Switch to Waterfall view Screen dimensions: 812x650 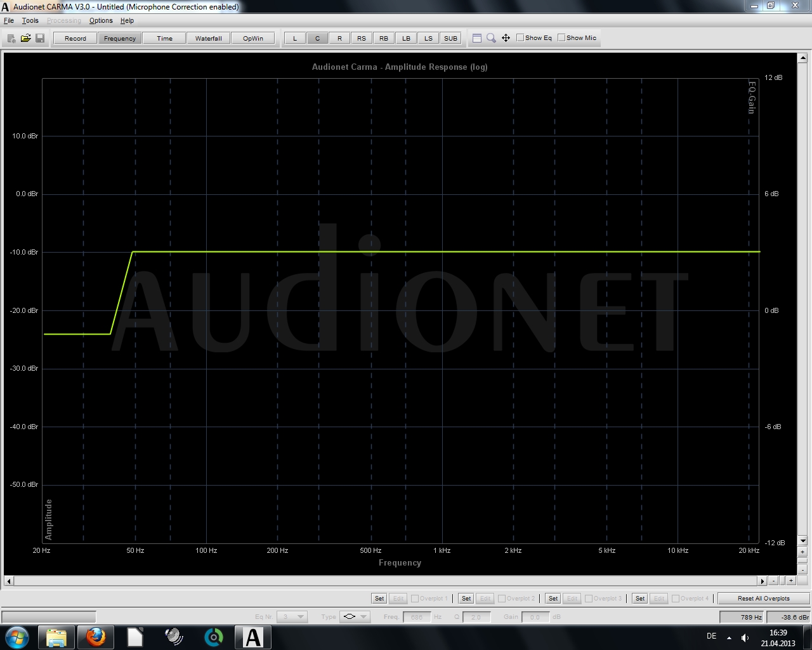click(x=209, y=38)
